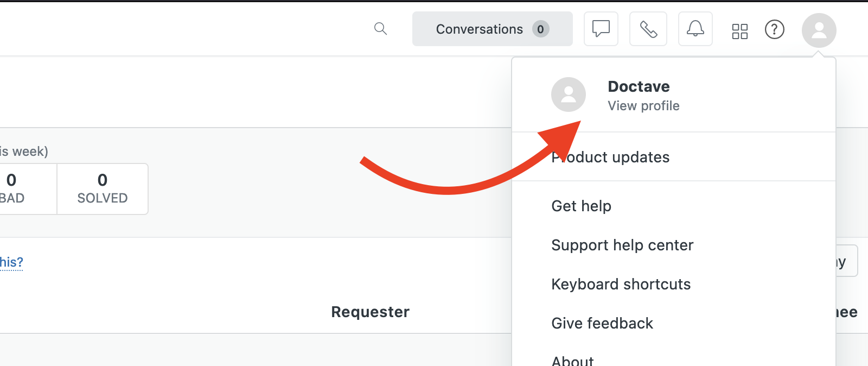Click the profile avatar in the top bar
The height and width of the screenshot is (366, 868).
pos(819,30)
